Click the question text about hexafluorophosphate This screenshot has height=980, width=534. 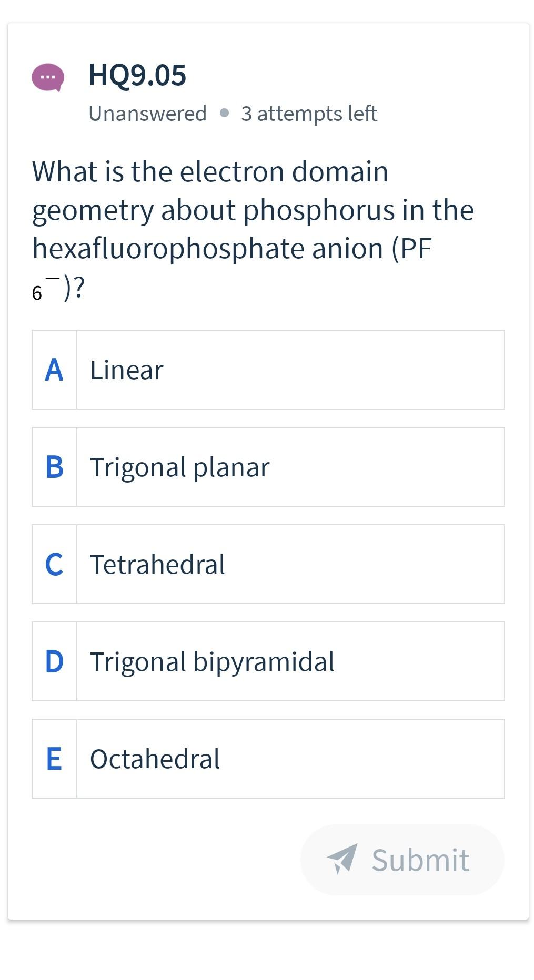coord(231,248)
